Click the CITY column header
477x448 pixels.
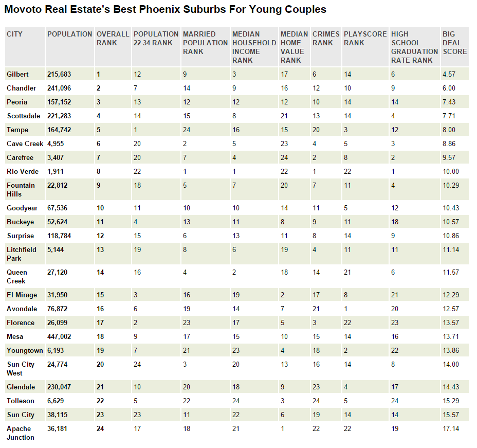(x=14, y=34)
